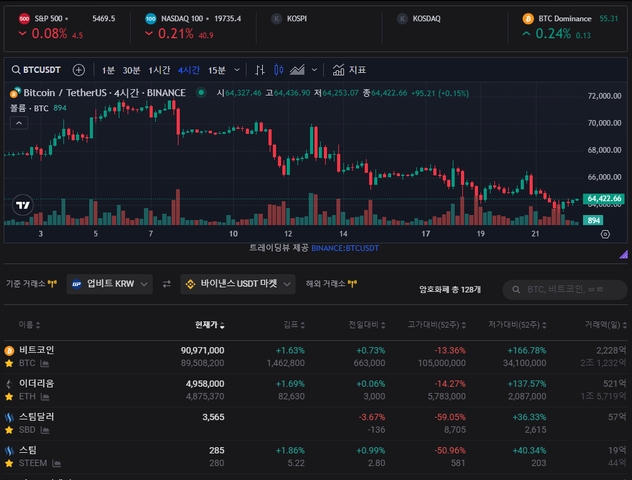The width and height of the screenshot is (632, 480).
Task: Select the 30분 timeframe
Action: click(131, 71)
